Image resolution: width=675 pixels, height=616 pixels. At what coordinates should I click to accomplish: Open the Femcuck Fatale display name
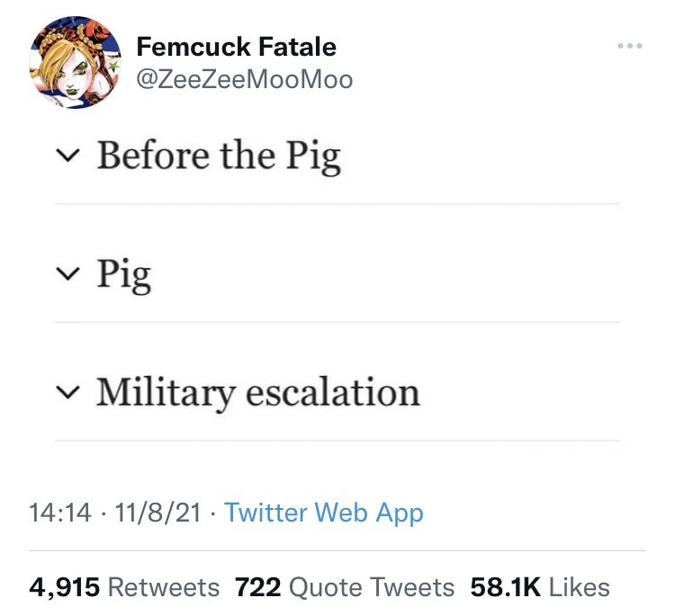[x=236, y=46]
